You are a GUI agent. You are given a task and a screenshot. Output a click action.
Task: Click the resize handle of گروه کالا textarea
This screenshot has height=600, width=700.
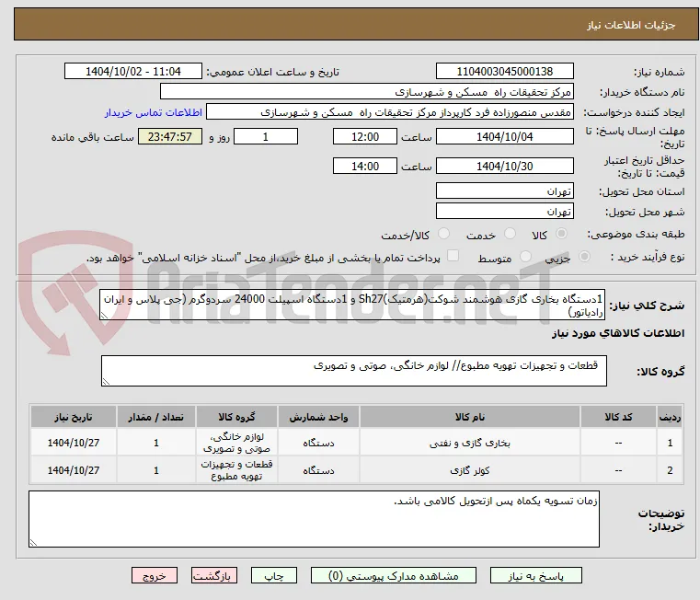tap(106, 382)
